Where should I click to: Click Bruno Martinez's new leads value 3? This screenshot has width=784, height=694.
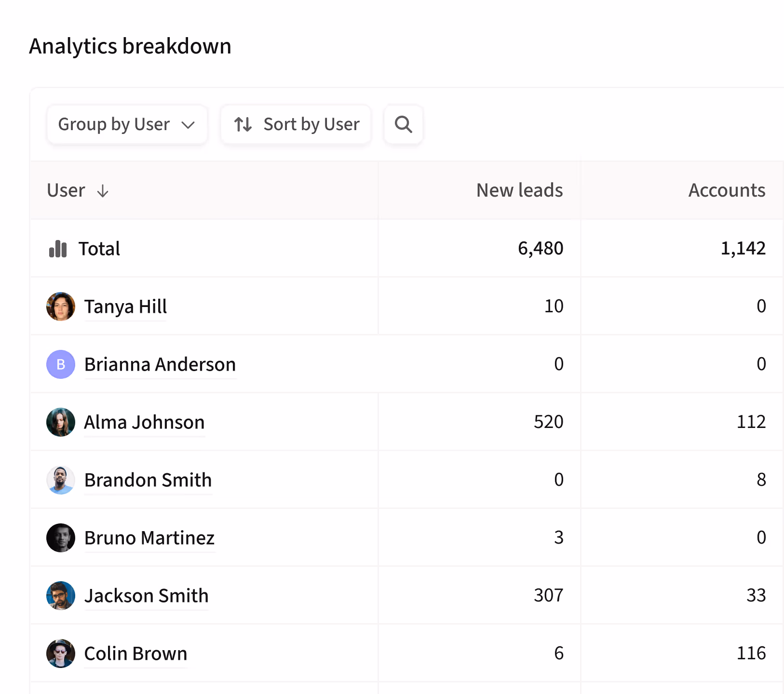coord(559,537)
